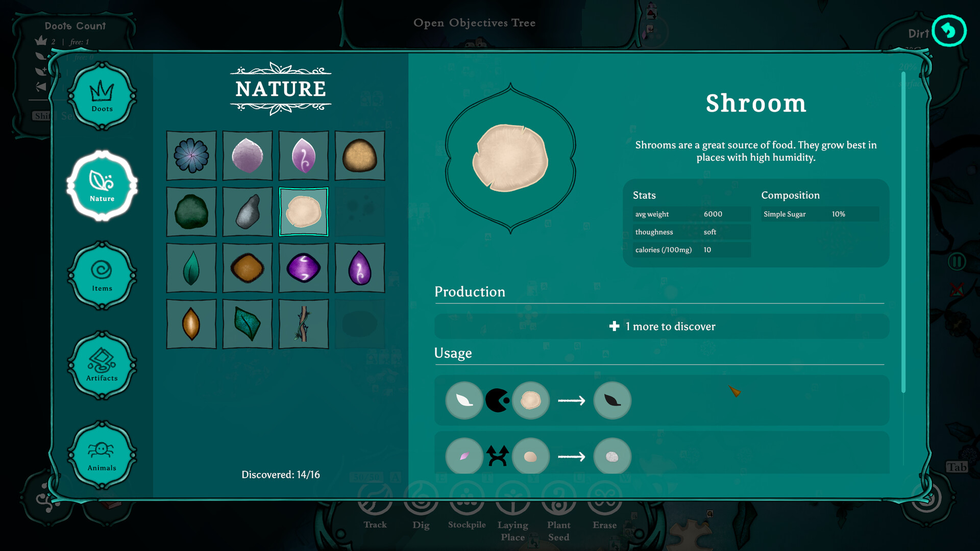This screenshot has height=551, width=980.
Task: Select the Shroom item tile
Action: tap(304, 212)
